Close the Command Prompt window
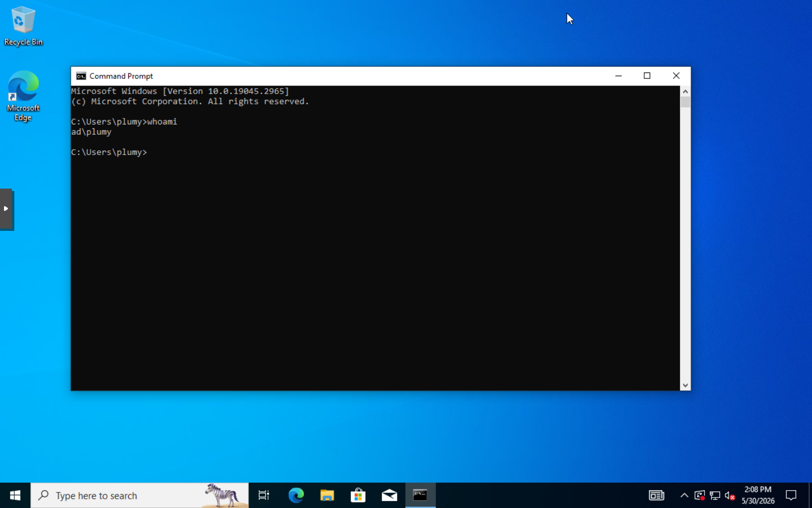 676,76
